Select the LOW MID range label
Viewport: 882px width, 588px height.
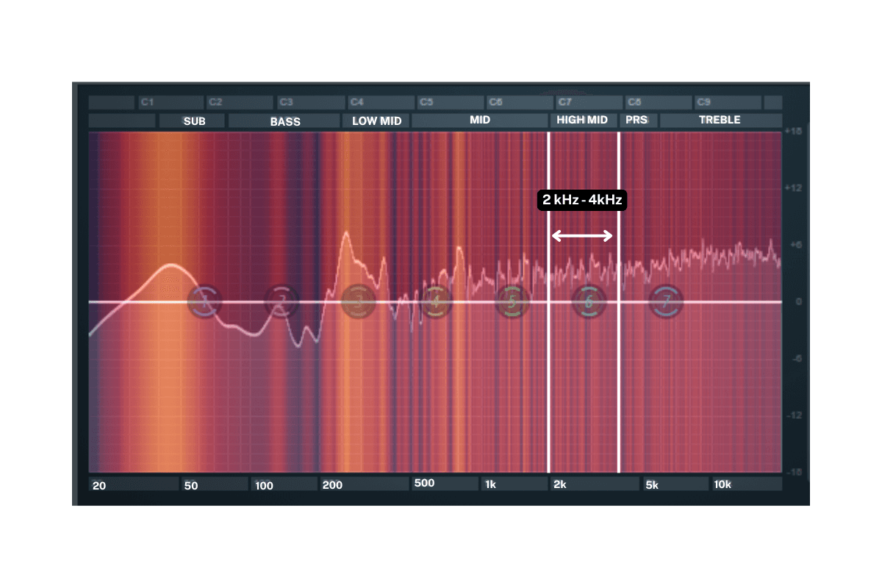[376, 121]
